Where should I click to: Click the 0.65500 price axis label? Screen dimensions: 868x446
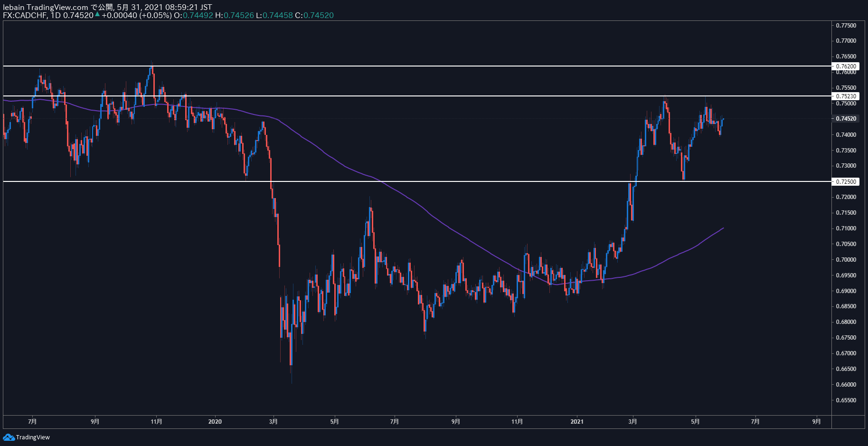(846, 400)
